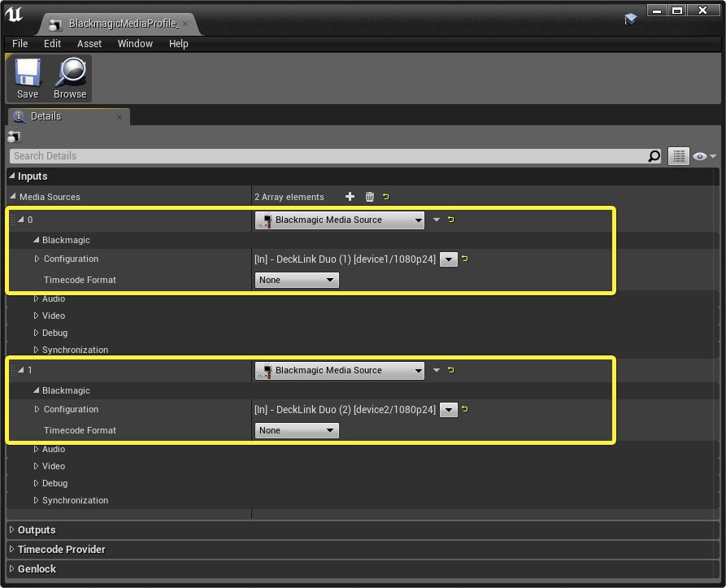Expand the Outputs section

click(36, 529)
